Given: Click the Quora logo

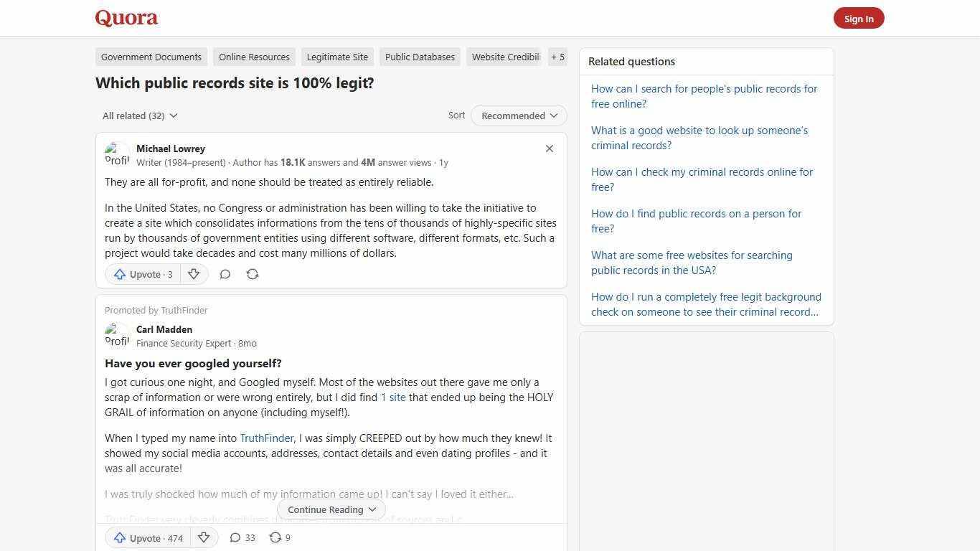Looking at the screenshot, I should coord(126,17).
